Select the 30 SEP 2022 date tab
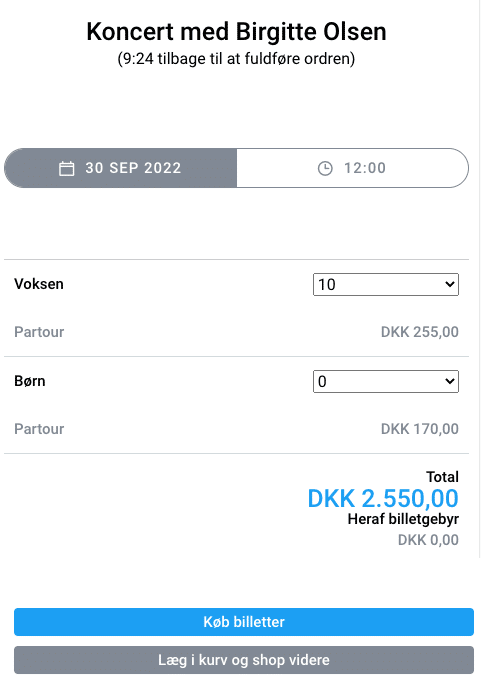The image size is (481, 680). pos(121,168)
